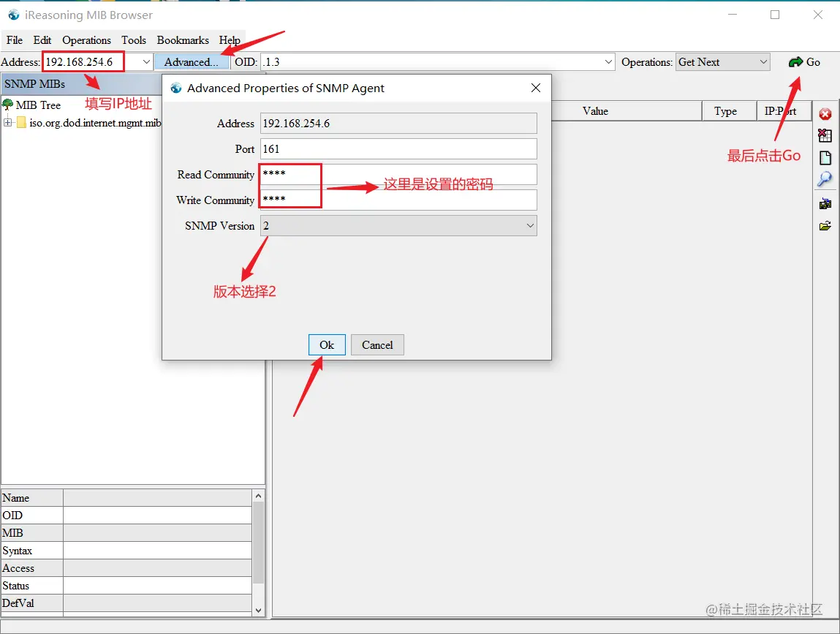
Task: Select iso.org.dod.internet.mgmt.mib tree item
Action: 95,123
